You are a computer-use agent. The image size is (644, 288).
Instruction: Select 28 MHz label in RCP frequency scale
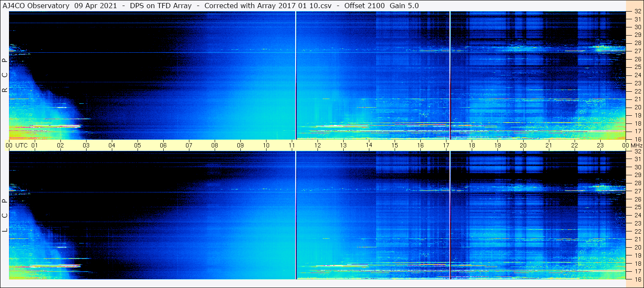637,43
